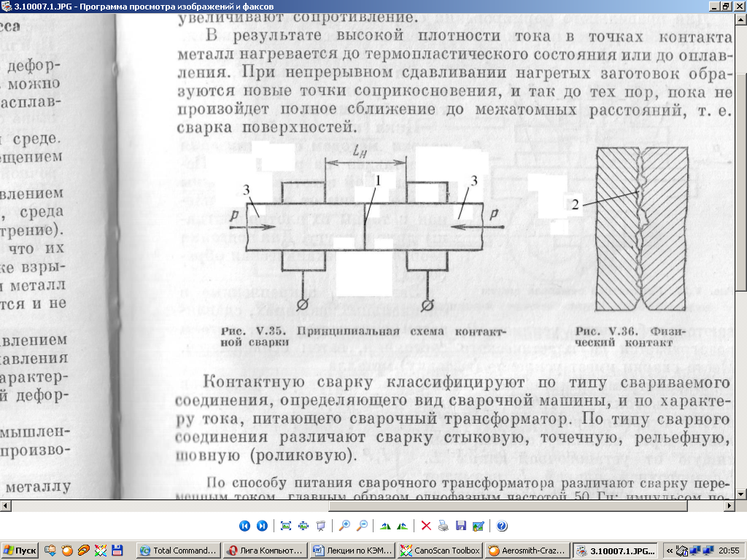Switch to the Aerosmith-Craz... player window
747x560 pixels.
(528, 551)
